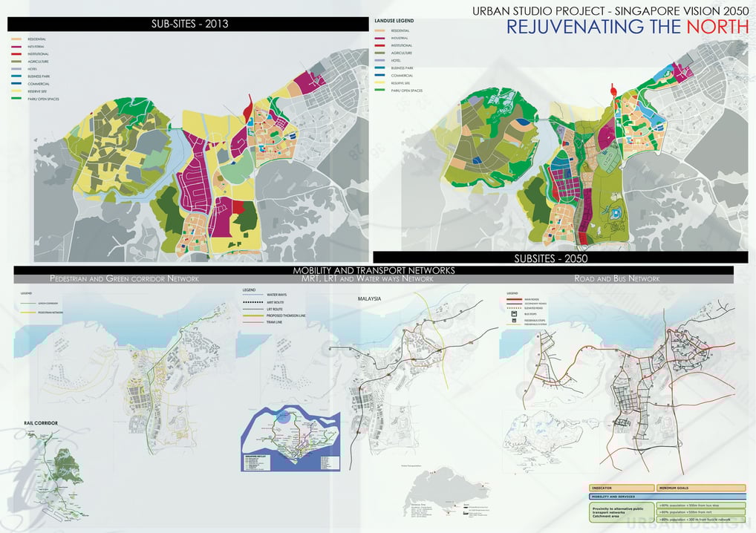Click the Road and Bus Network heading
This screenshot has height=533, width=756.
(x=616, y=278)
